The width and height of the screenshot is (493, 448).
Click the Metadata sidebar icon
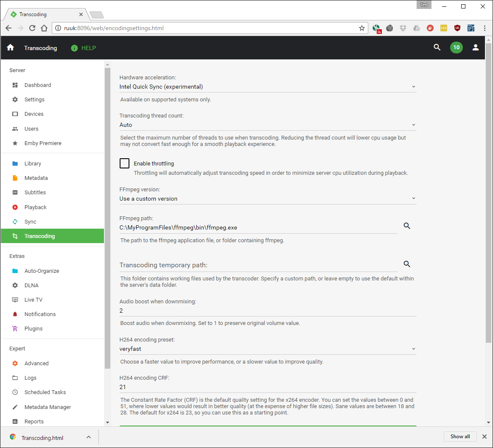point(15,178)
